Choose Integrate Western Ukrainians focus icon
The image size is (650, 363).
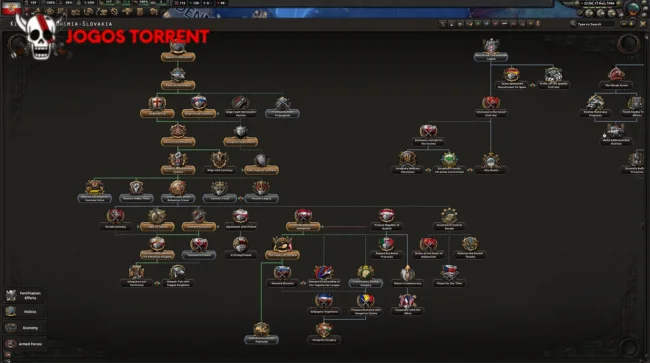click(407, 160)
